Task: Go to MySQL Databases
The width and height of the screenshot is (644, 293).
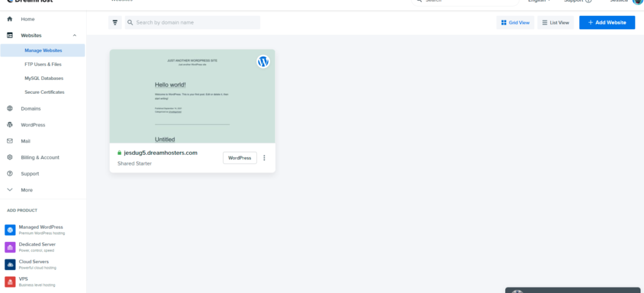Action: pyautogui.click(x=43, y=78)
